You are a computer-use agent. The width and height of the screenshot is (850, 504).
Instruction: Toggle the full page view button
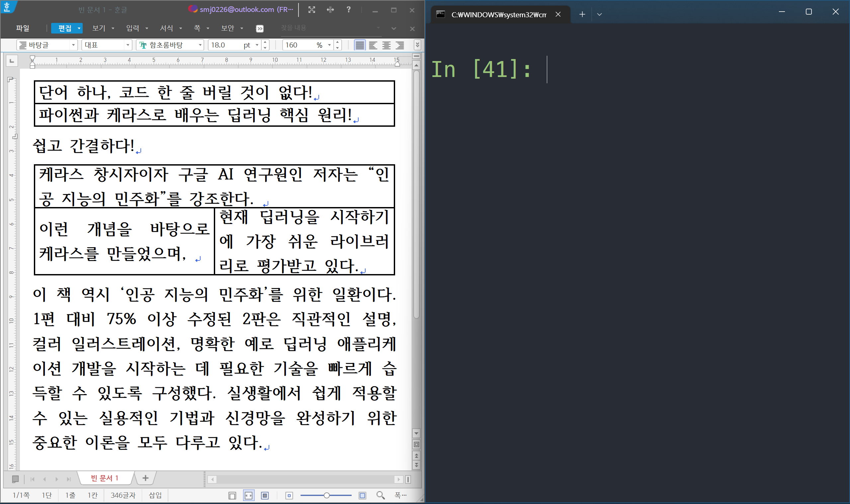coord(265,495)
